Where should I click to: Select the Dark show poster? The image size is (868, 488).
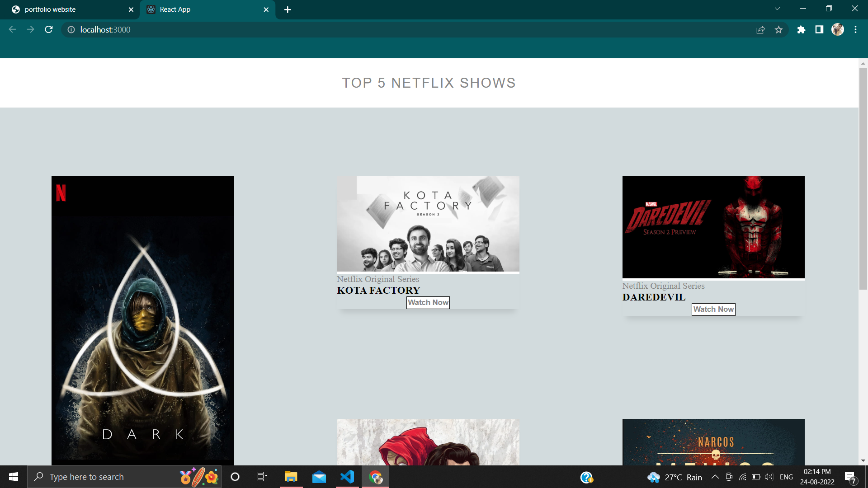click(x=142, y=320)
